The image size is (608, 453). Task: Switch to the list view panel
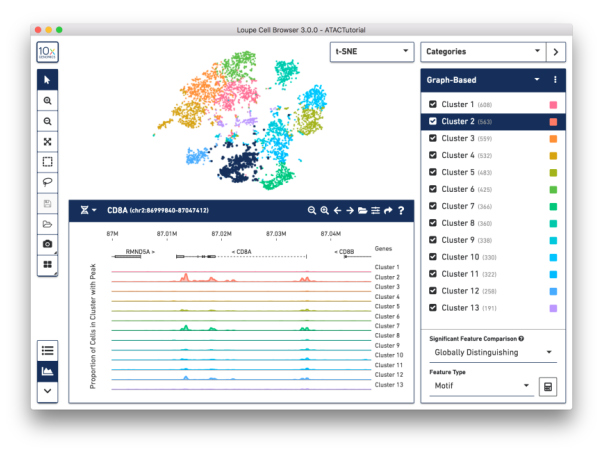[47, 348]
